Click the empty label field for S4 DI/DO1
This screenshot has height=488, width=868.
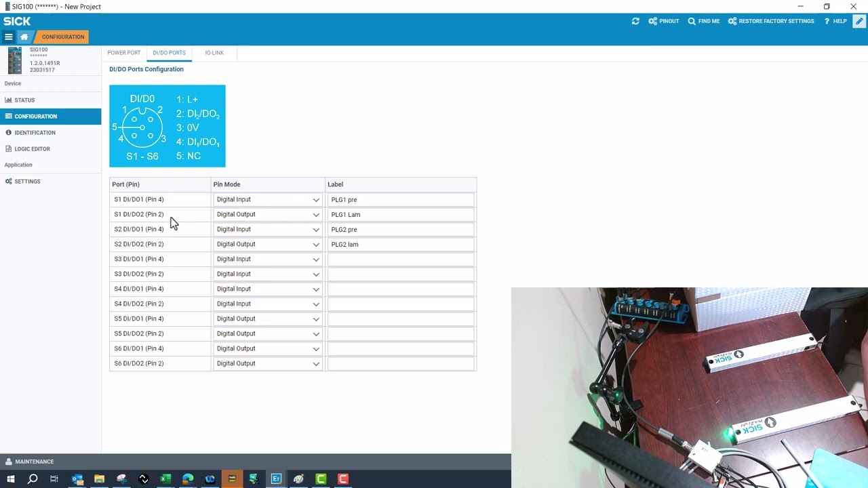pos(401,289)
